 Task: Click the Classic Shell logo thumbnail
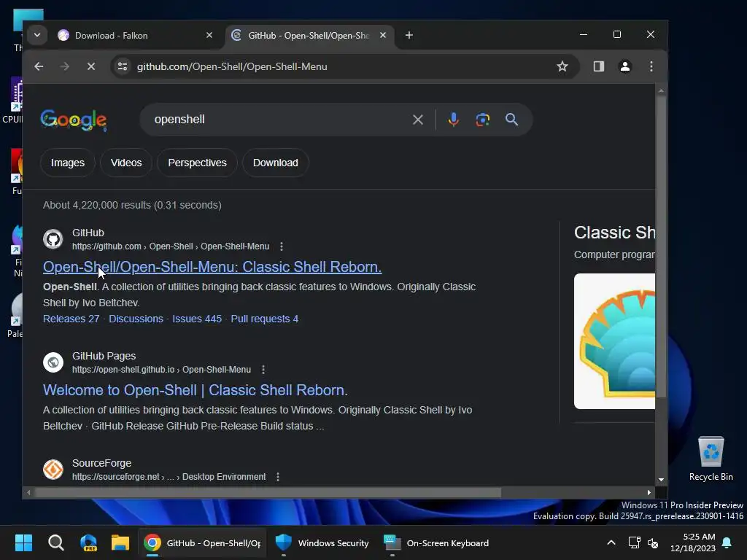tap(614, 341)
